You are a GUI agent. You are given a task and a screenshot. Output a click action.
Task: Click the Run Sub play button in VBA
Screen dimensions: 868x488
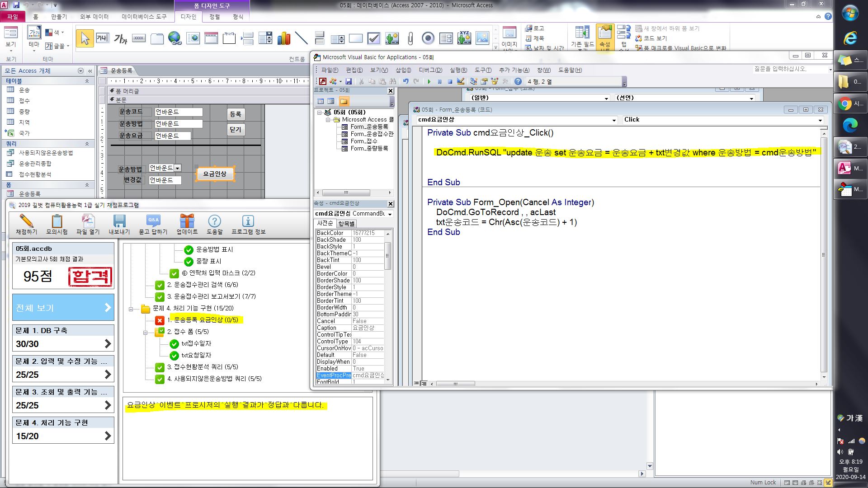[x=429, y=81]
